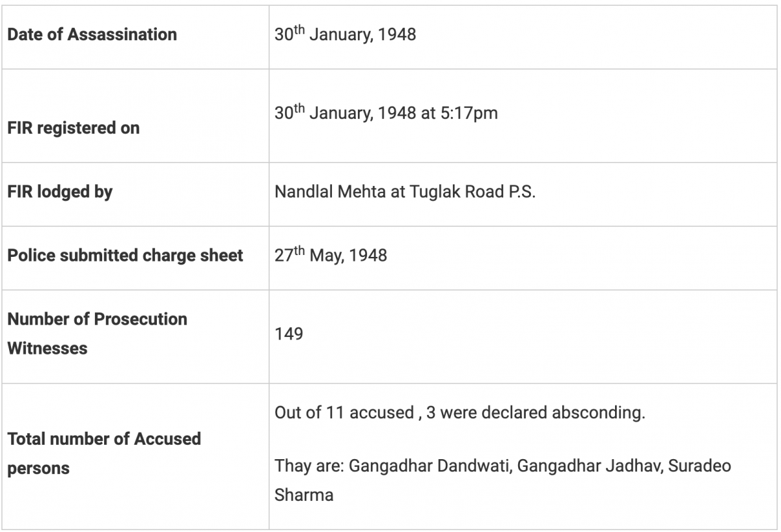Click the word "Witnesses" in the label

pyautogui.click(x=47, y=348)
